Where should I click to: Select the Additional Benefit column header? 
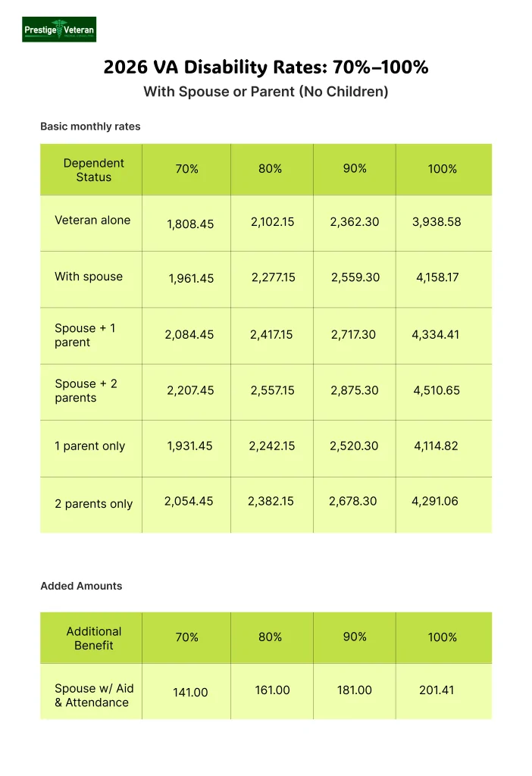(94, 638)
